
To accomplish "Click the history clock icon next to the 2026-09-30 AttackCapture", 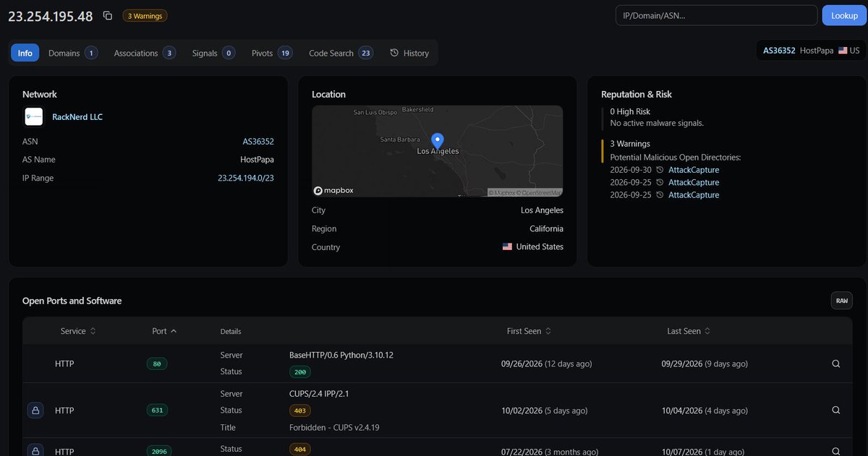I will pos(660,170).
